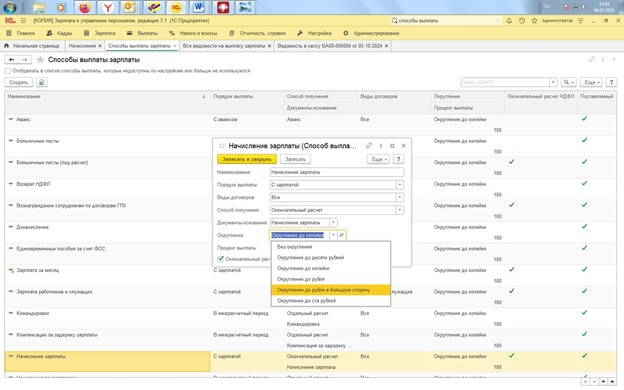Expand Порядок выплаты dropdown arrow

pos(400,185)
